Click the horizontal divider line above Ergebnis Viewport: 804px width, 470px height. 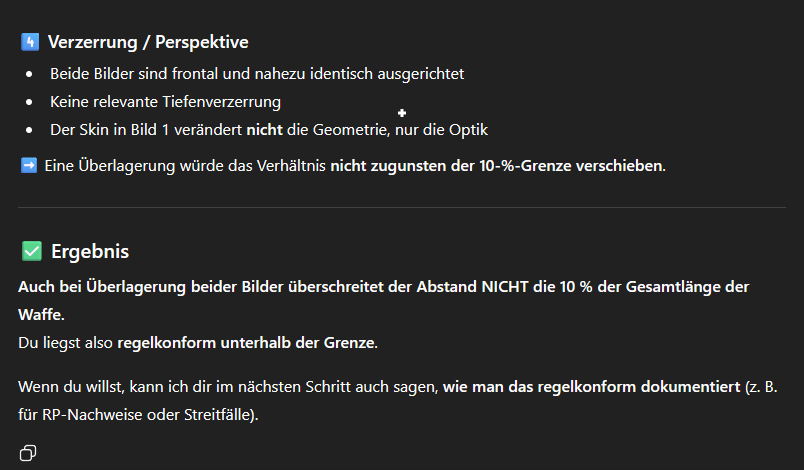[402, 207]
